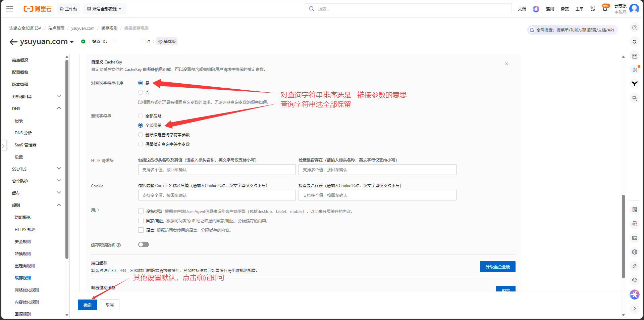Click the Alibaba Cloud logo
This screenshot has height=320, width=644.
click(37, 9)
